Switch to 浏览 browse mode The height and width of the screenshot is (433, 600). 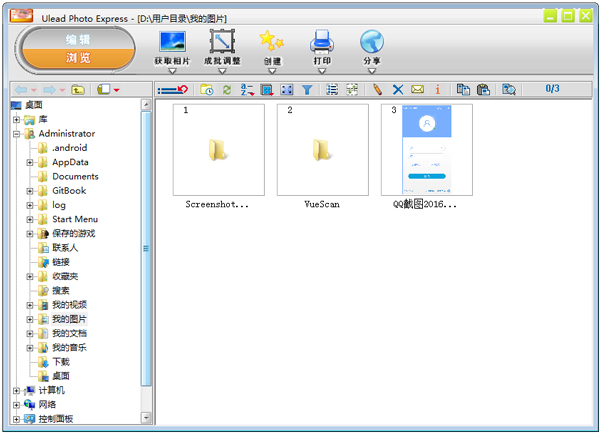78,58
